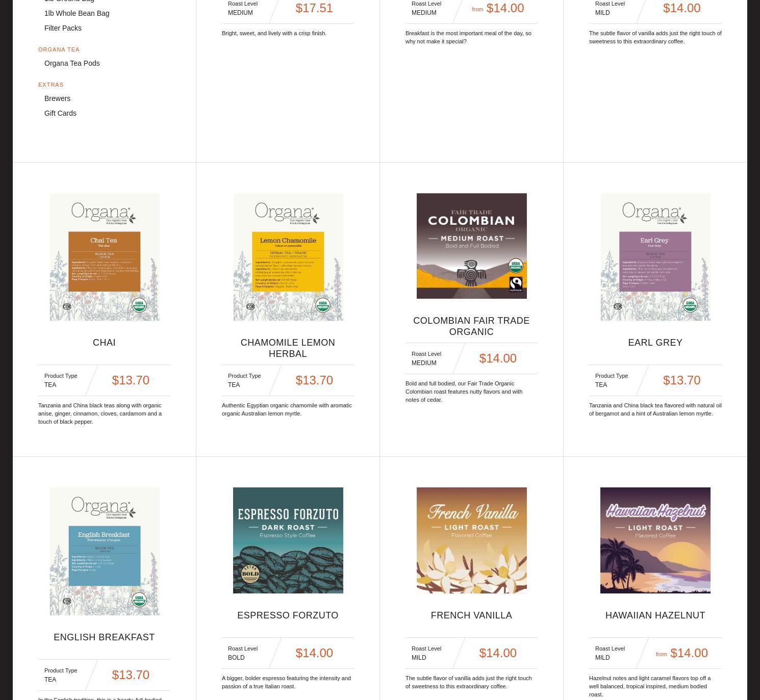This screenshot has height=700, width=760.
Task: Click the Chamomile Lemon Herbal title
Action: (288, 348)
